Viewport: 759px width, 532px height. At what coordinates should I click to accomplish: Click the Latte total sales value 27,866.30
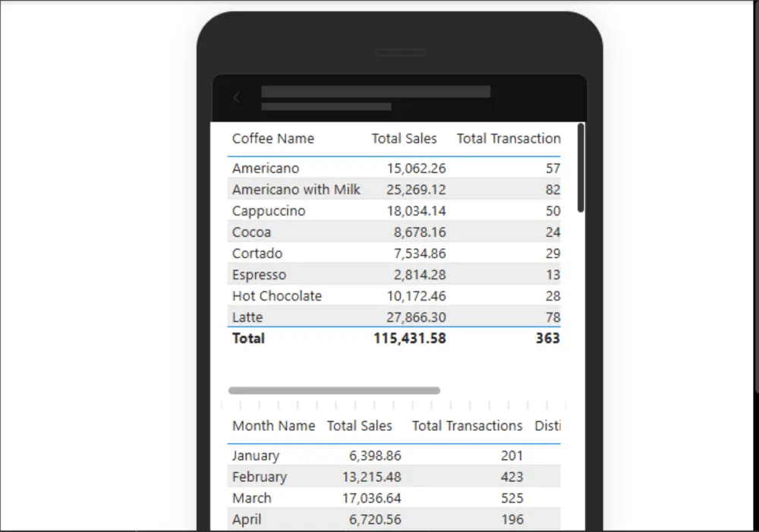[x=417, y=316]
